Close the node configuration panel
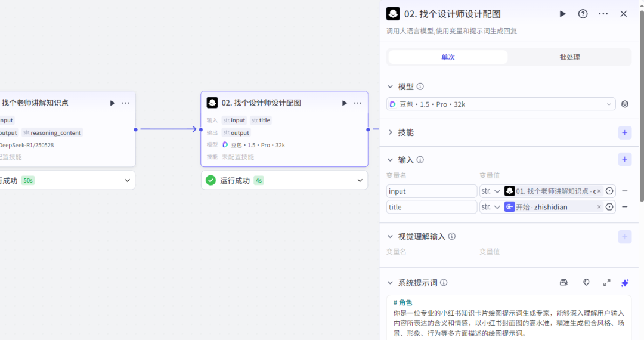Image resolution: width=644 pixels, height=340 pixels. pyautogui.click(x=624, y=14)
